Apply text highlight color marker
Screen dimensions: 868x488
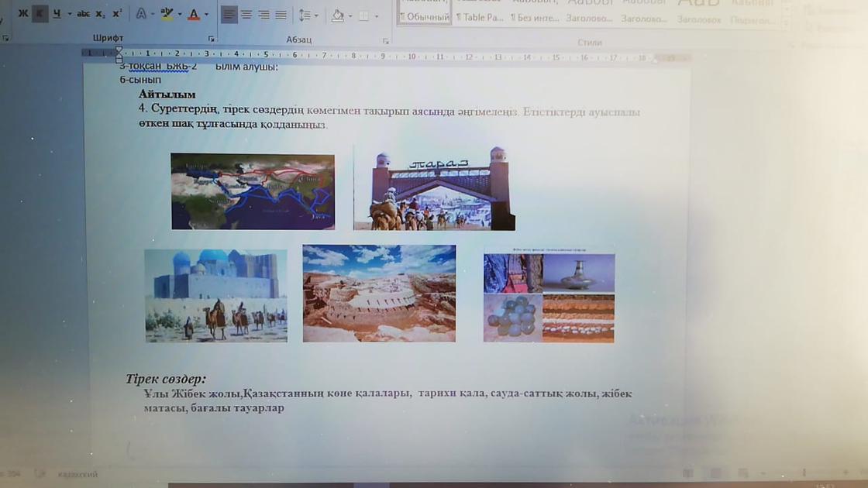pos(167,14)
